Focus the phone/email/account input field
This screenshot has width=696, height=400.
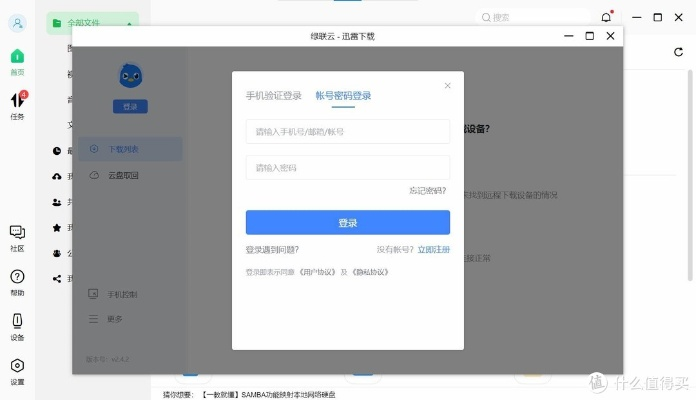pos(348,131)
